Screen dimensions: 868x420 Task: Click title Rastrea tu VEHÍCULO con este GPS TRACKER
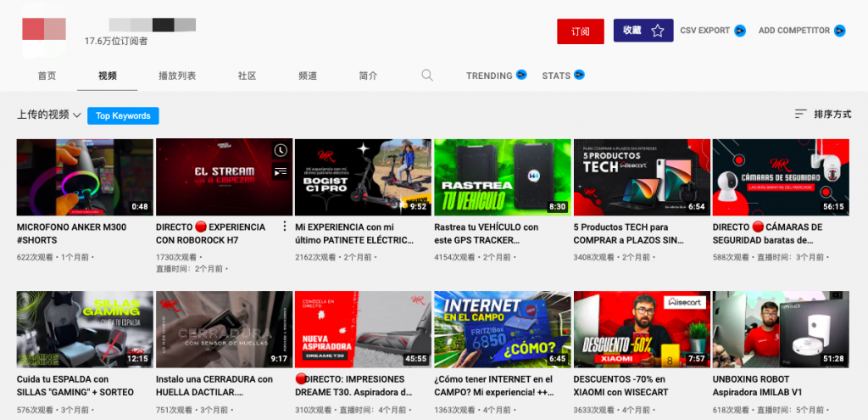[x=486, y=234]
